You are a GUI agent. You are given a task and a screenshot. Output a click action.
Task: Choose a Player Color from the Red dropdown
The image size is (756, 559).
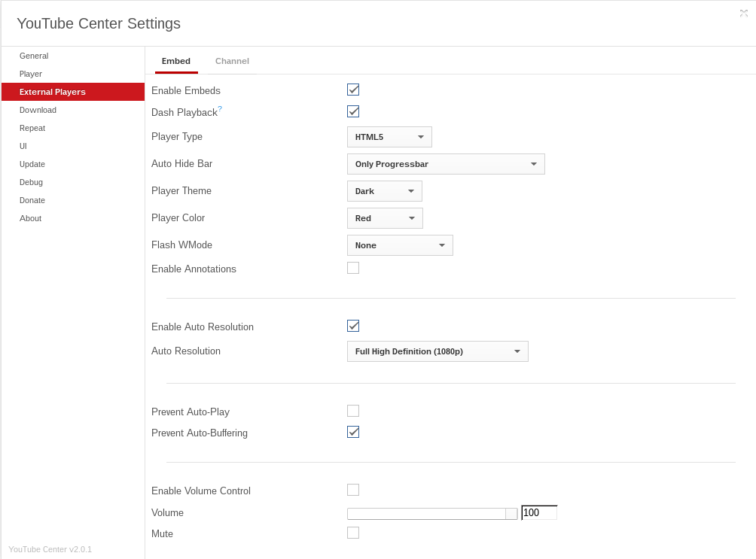(x=385, y=218)
